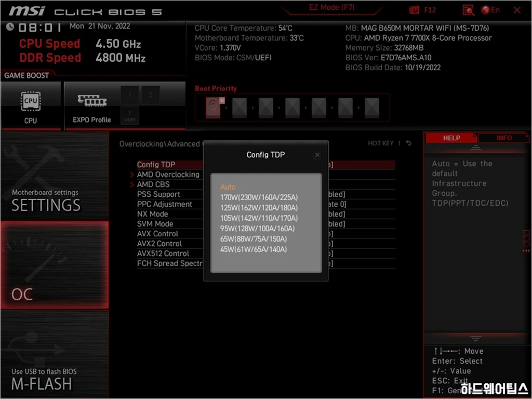Change language via the En globe icon
The width and height of the screenshot is (532, 399).
(490, 10)
